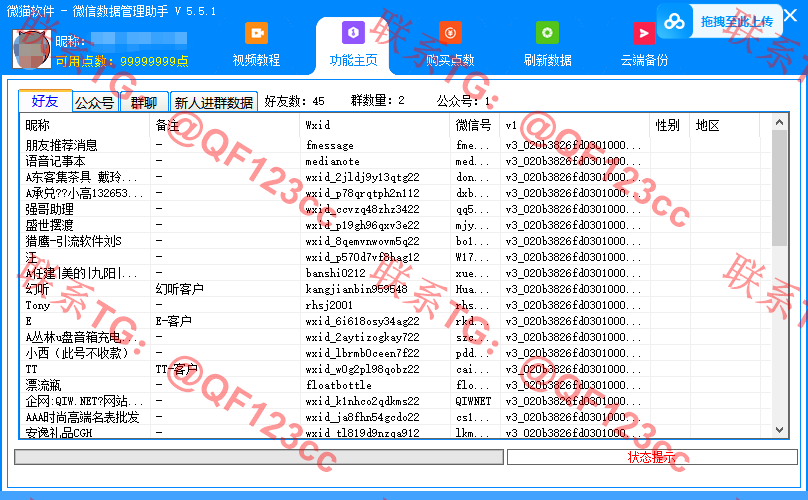Click the QIWNET 微信号 cell
This screenshot has height=500, width=808.
point(474,401)
